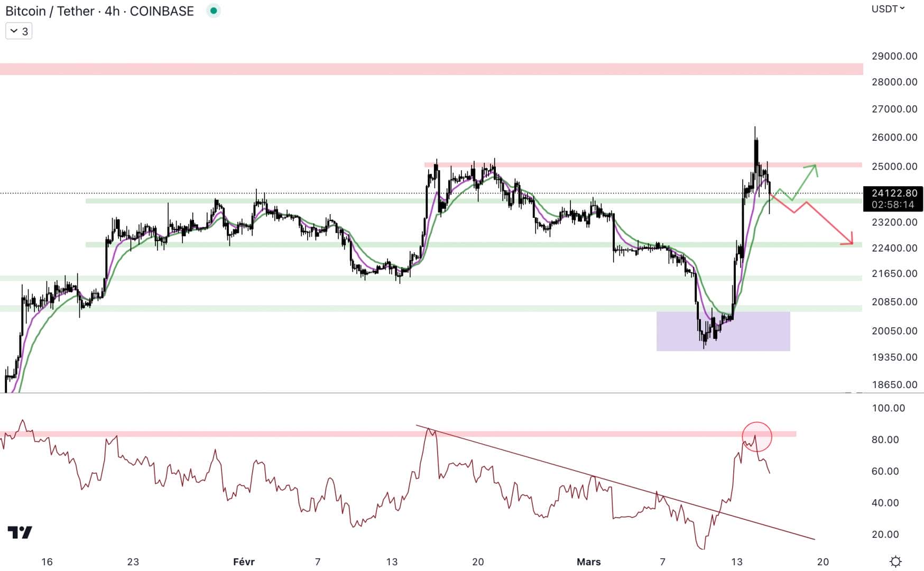
Task: Click the red downward arrow projection
Action: pos(813,220)
